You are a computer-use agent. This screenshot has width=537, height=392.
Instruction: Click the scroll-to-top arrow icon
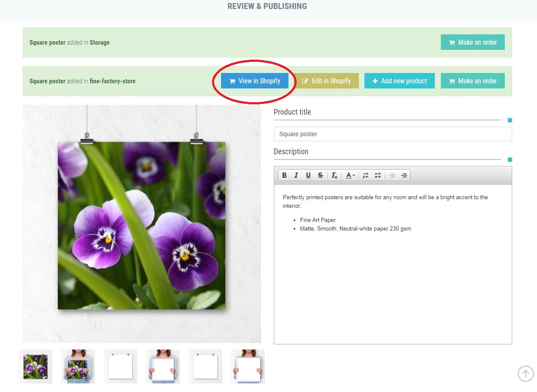coord(526,374)
